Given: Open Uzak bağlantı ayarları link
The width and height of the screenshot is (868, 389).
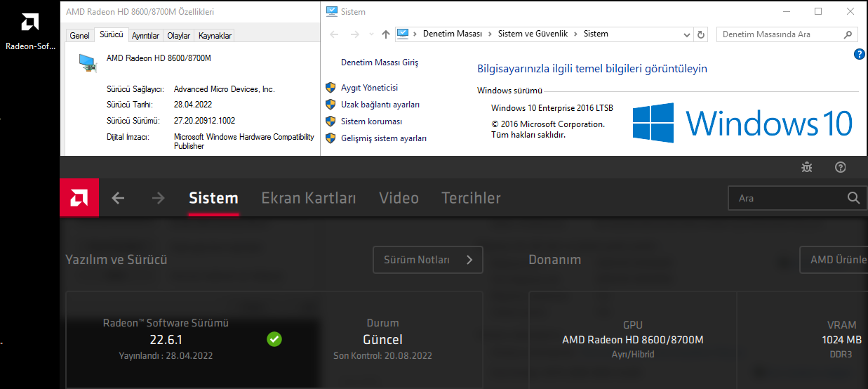Looking at the screenshot, I should (380, 105).
